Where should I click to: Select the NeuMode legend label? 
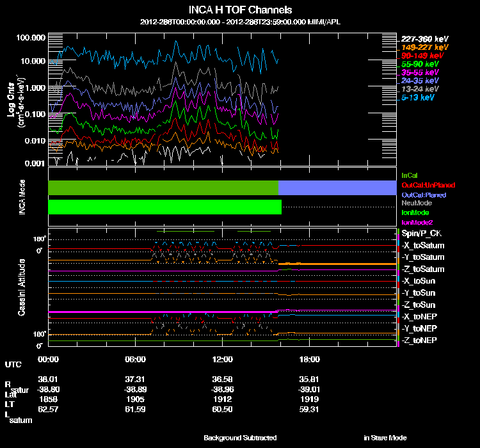417,203
